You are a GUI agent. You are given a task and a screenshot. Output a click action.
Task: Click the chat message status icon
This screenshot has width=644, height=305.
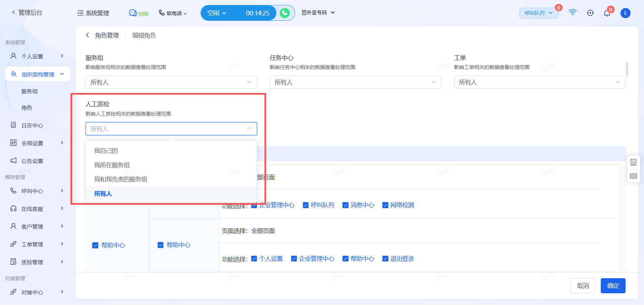click(x=133, y=13)
